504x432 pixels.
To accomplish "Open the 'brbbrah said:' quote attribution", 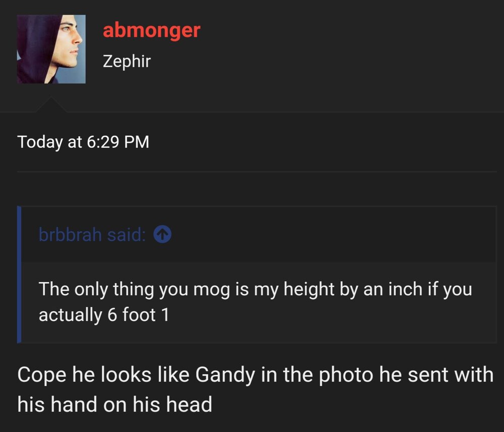I will click(92, 235).
